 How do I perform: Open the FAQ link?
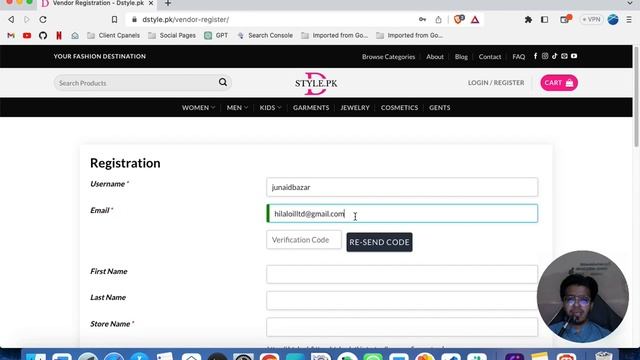point(519,57)
